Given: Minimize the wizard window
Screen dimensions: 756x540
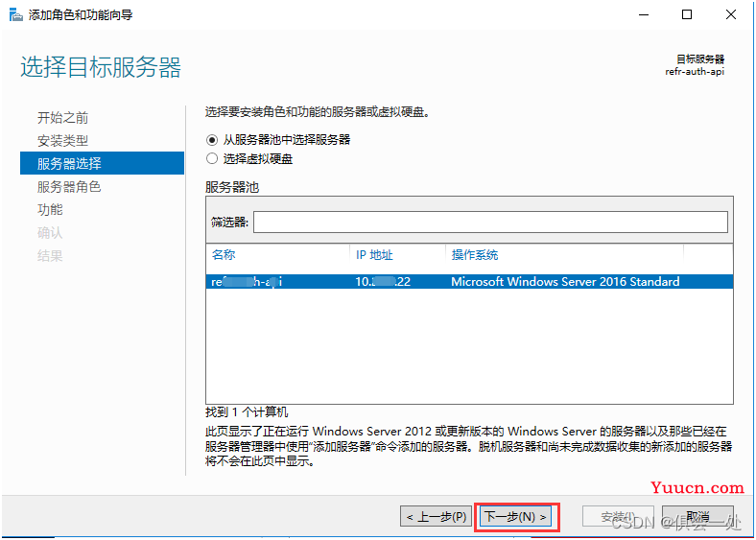Looking at the screenshot, I should click(x=643, y=15).
